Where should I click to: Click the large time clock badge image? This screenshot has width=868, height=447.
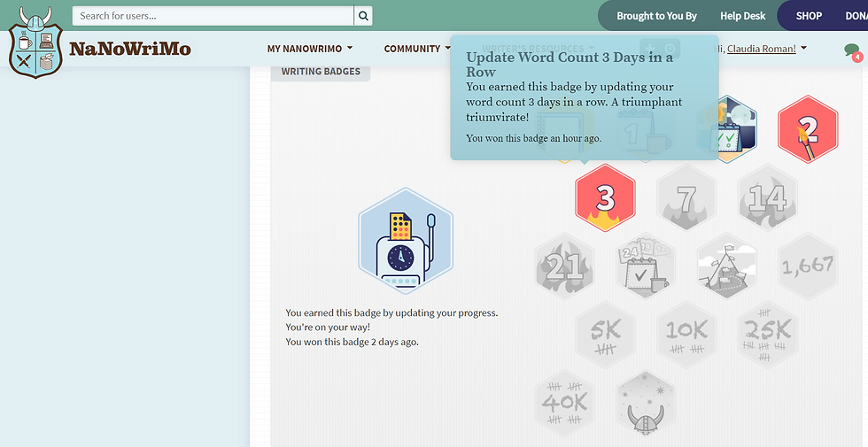406,241
